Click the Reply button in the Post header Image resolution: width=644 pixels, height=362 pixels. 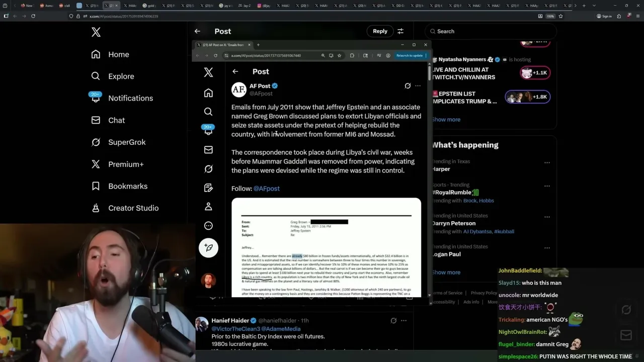tap(380, 31)
